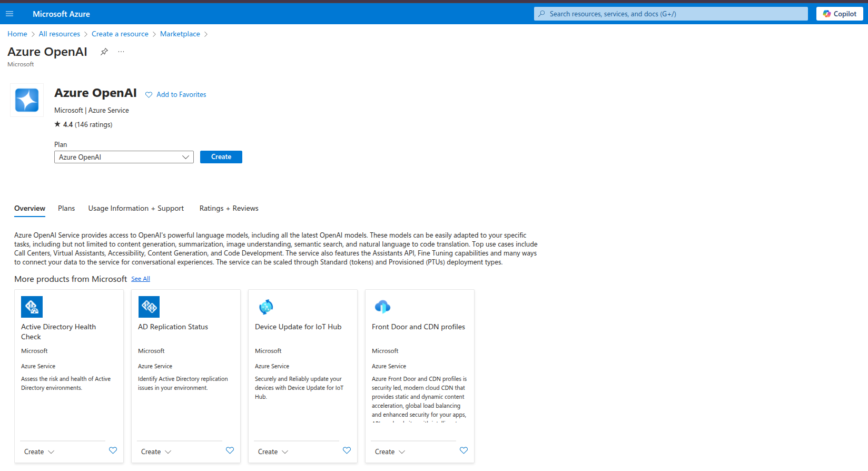This screenshot has height=471, width=868.
Task: Open the more options ellipsis menu
Action: [121, 52]
